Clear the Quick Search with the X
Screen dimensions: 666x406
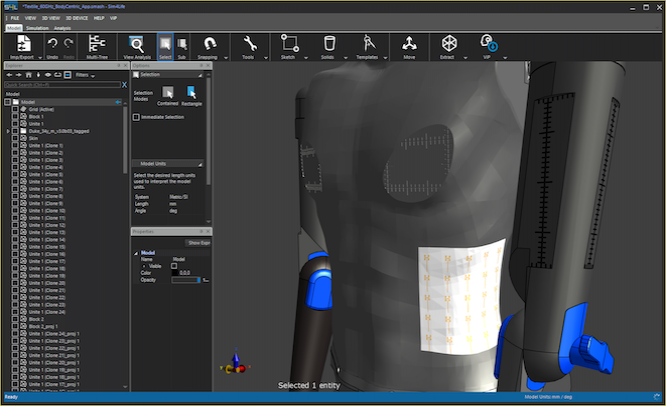click(x=124, y=85)
